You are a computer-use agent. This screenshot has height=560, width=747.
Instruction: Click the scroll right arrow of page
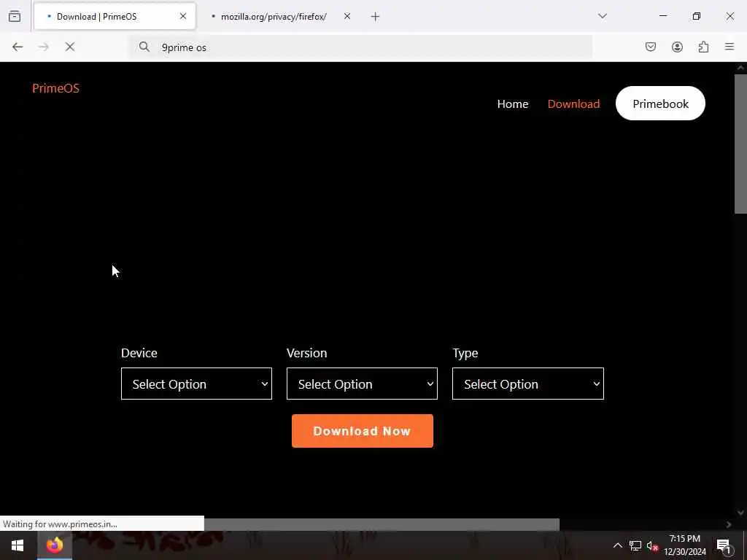pos(729,524)
